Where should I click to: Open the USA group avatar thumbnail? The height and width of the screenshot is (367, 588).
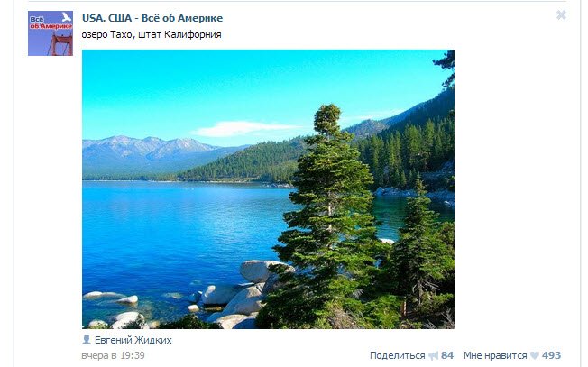[51, 33]
